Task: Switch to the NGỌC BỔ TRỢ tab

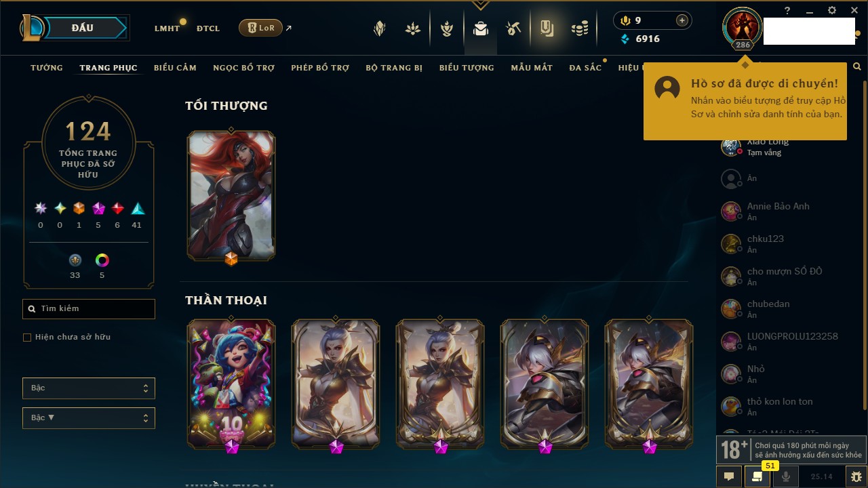Action: (x=244, y=68)
